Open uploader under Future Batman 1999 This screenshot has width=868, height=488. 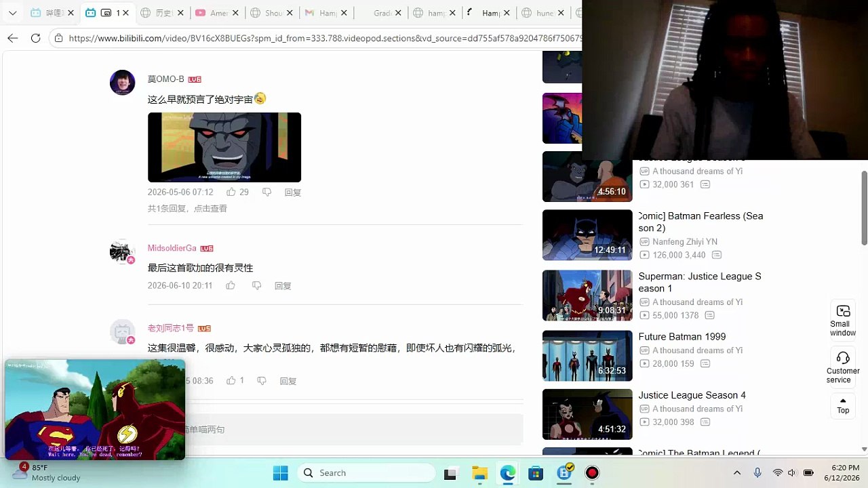click(x=697, y=350)
